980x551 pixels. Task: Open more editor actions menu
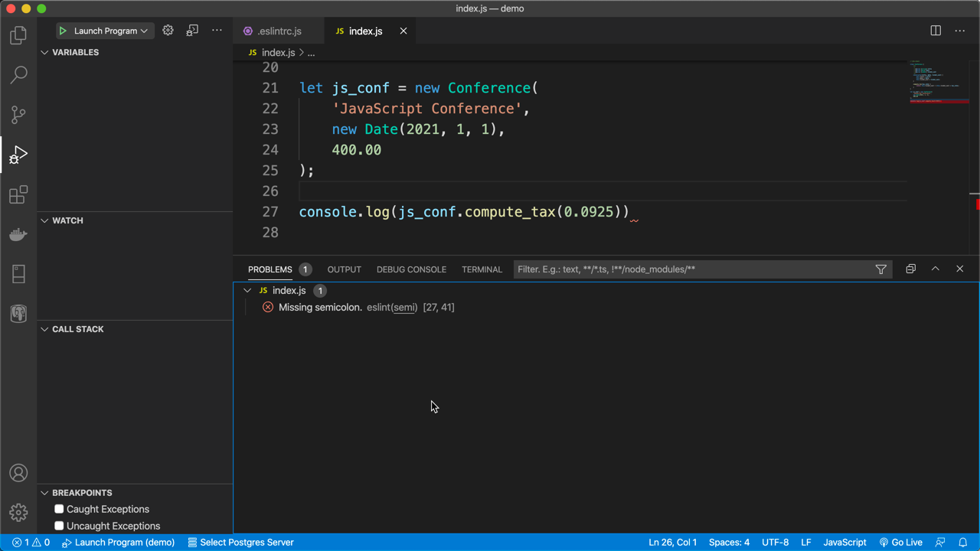[960, 31]
